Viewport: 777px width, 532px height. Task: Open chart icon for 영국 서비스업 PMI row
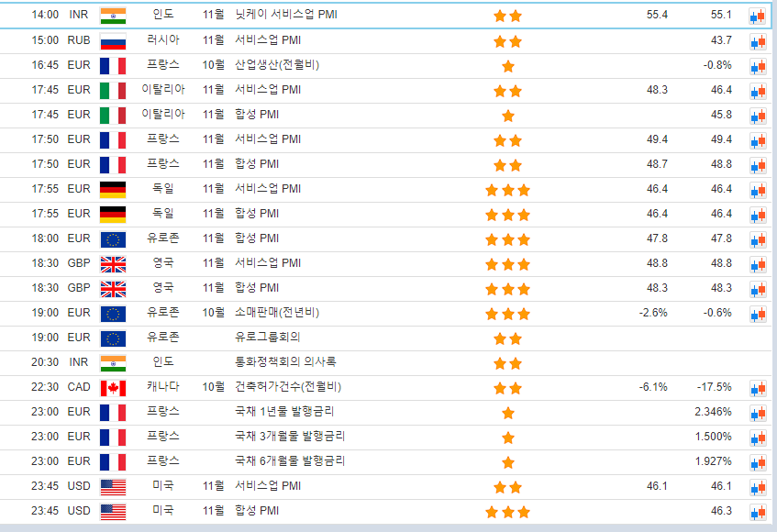[757, 264]
